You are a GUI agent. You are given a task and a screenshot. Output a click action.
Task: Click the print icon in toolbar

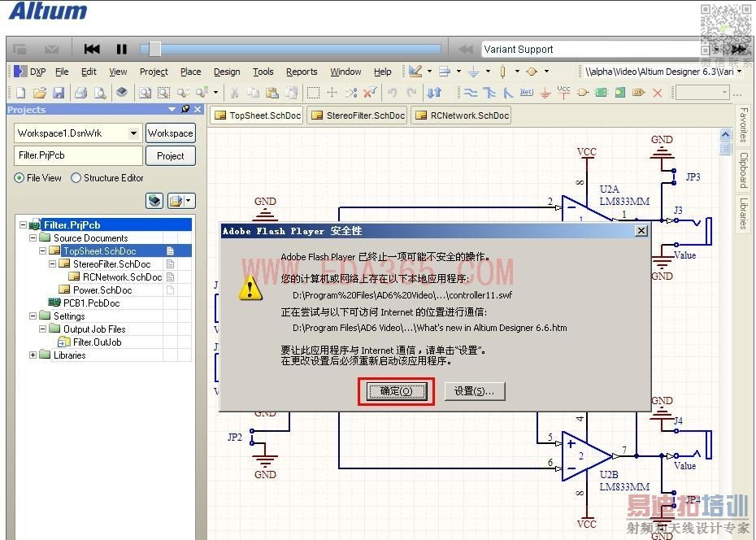(x=80, y=93)
